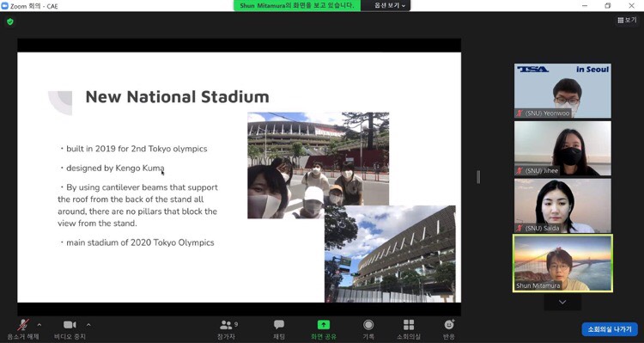Open reactions smiley icon
The width and height of the screenshot is (644, 343).
[x=449, y=324]
